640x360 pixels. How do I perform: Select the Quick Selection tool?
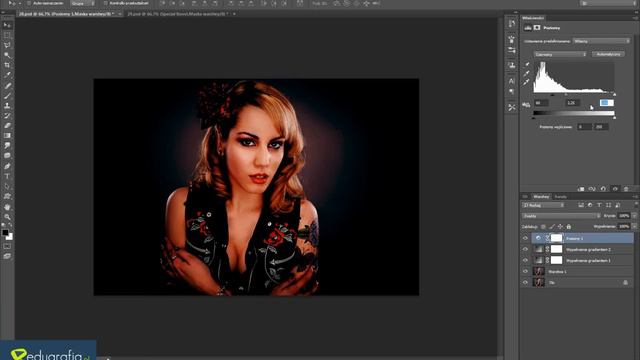coord(7,55)
